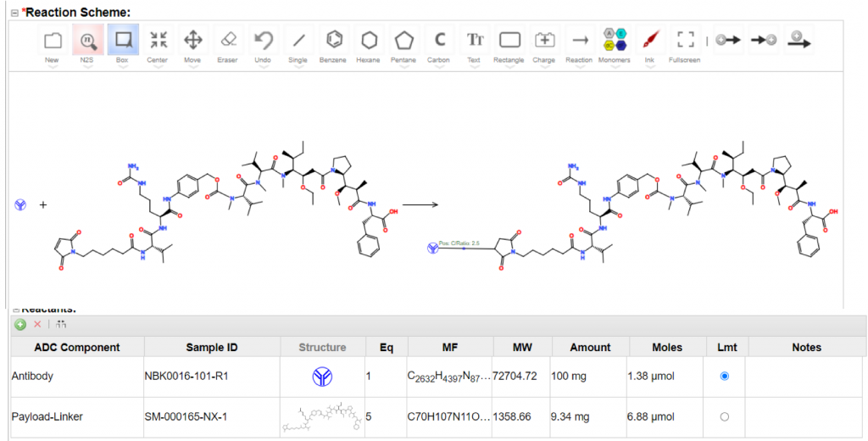Open dropdown arrow under New tool
This screenshot has width=868, height=441.
coord(53,67)
